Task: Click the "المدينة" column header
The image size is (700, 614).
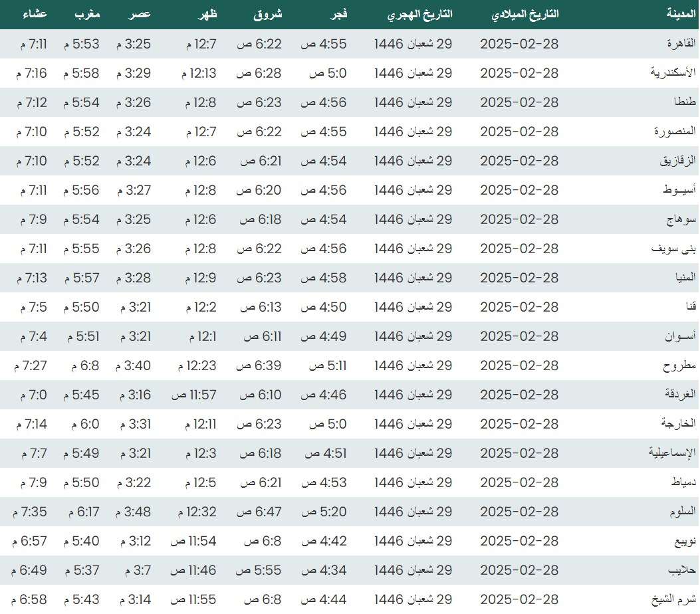Action: point(681,14)
